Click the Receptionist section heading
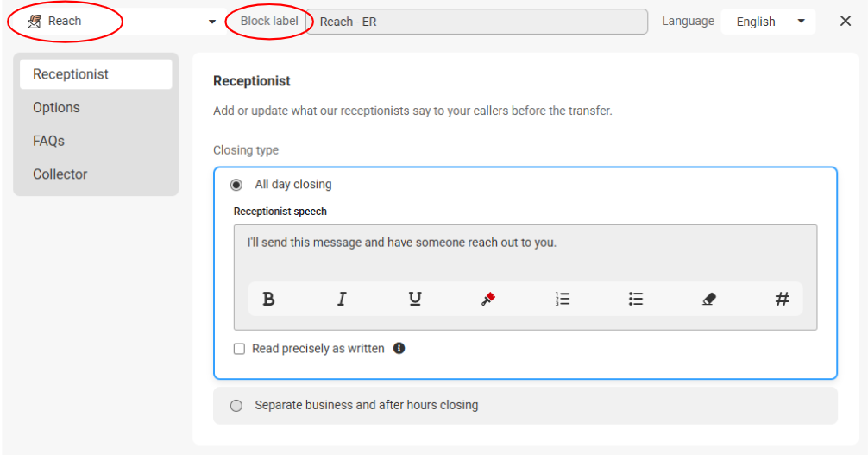This screenshot has height=455, width=868. (252, 81)
